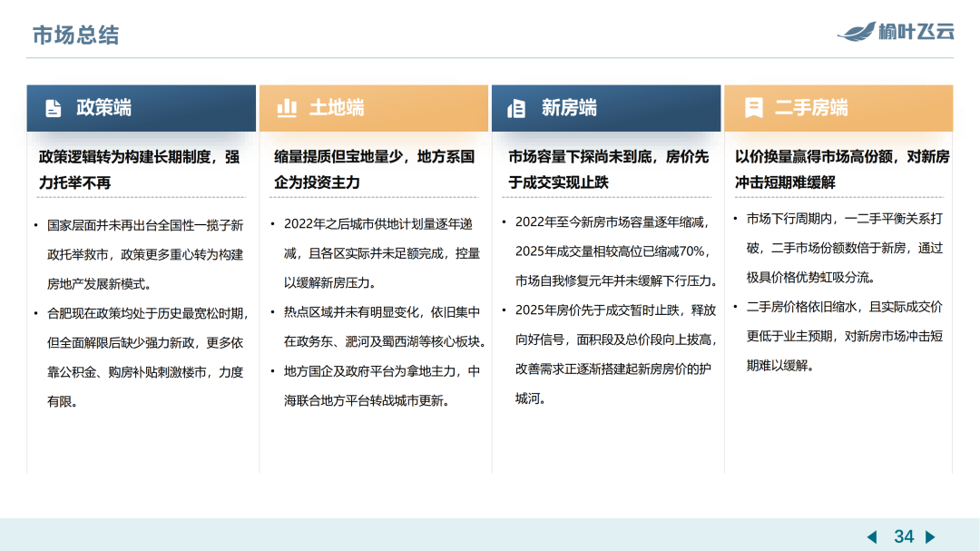This screenshot has width=980, height=551.
Task: Click the bar chart icon in 土地端 header
Action: point(287,108)
